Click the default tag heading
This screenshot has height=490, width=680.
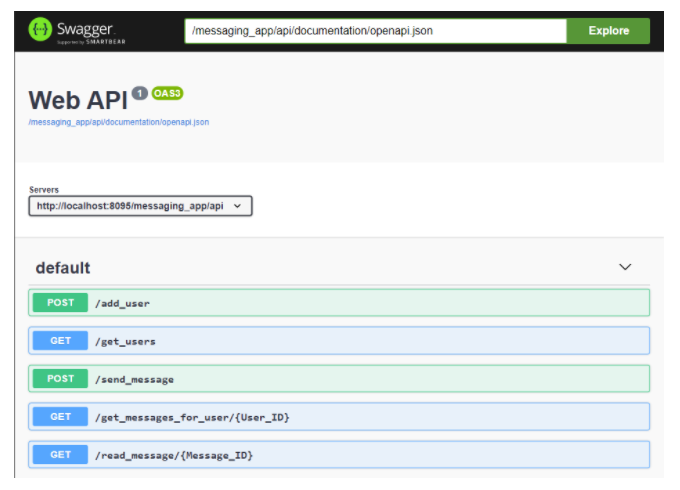(x=63, y=268)
